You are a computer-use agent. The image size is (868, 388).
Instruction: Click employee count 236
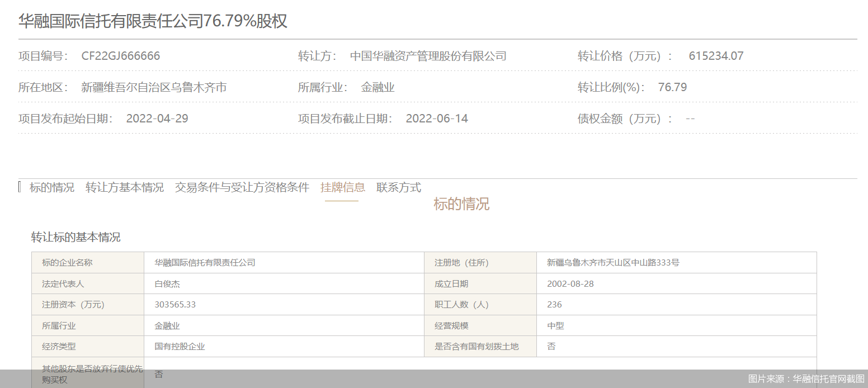[x=554, y=305]
